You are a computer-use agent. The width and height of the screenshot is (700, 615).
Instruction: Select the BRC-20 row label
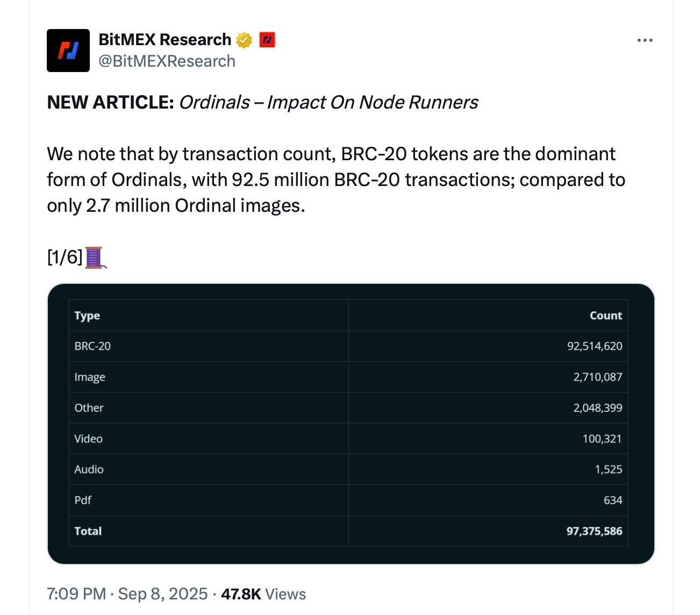(92, 346)
